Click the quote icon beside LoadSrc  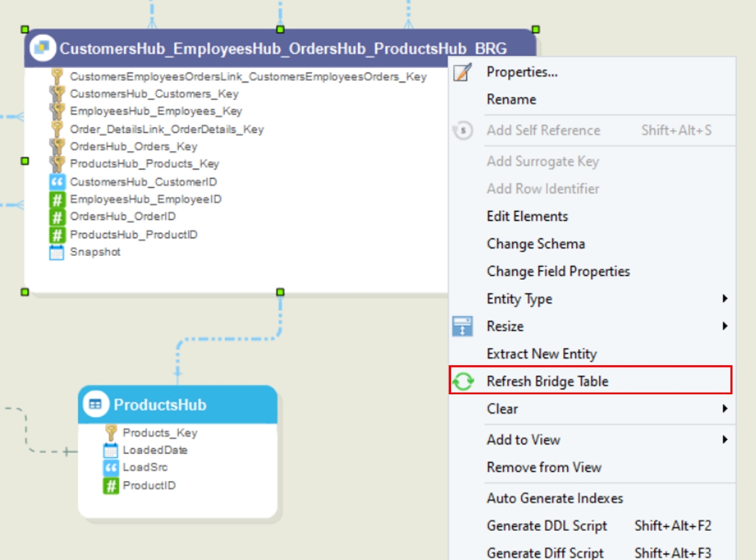point(111,468)
